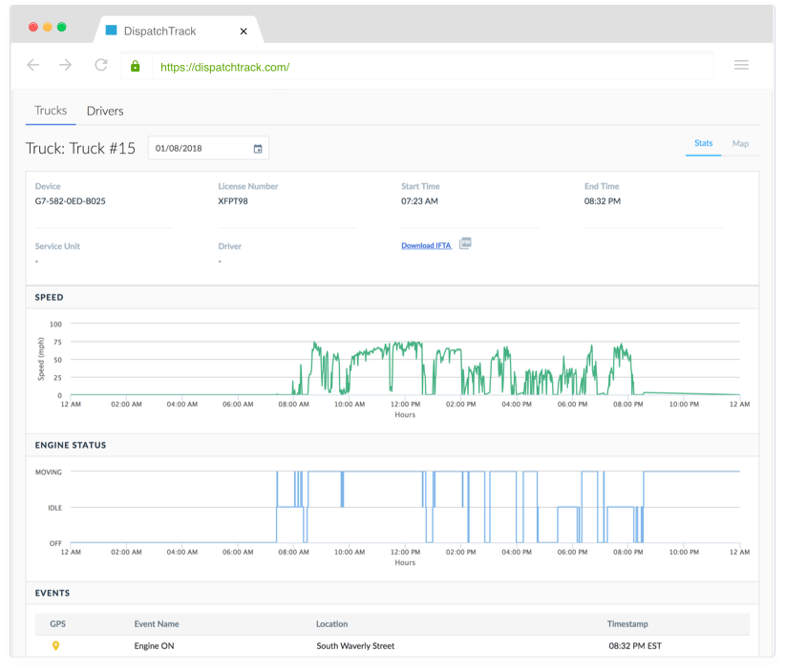Click the Service Unit label
The width and height of the screenshot is (785, 672).
pyautogui.click(x=57, y=246)
